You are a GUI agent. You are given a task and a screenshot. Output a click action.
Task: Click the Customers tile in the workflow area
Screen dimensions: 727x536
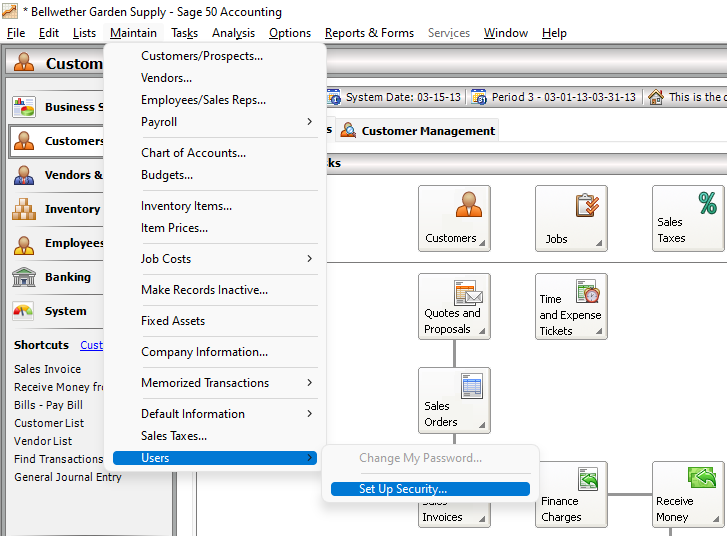[x=454, y=218]
